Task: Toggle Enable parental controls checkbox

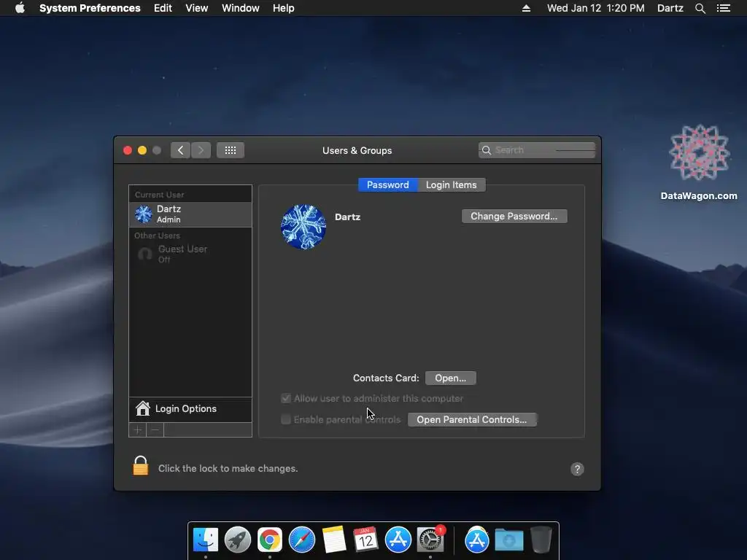Action: 286,419
